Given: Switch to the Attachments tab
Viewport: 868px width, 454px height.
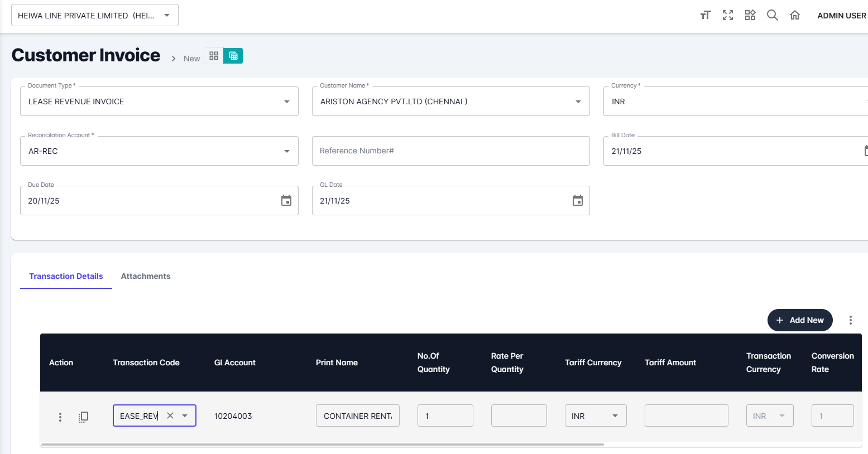Looking at the screenshot, I should pyautogui.click(x=146, y=276).
